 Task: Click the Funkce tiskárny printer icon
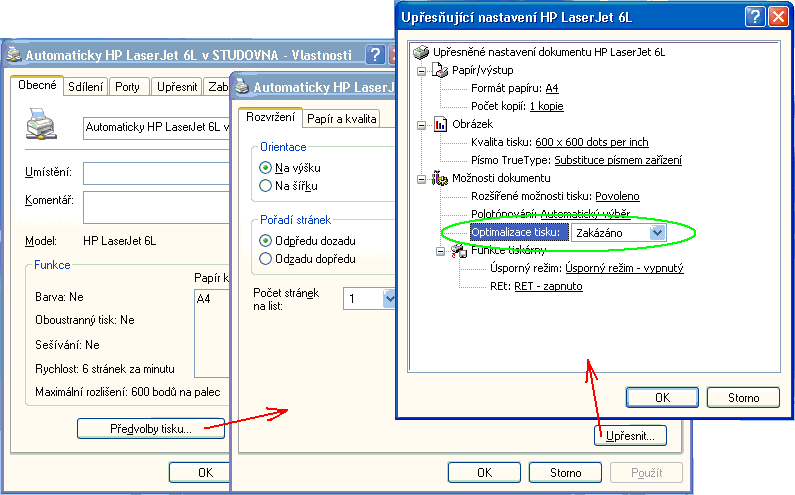(x=459, y=250)
